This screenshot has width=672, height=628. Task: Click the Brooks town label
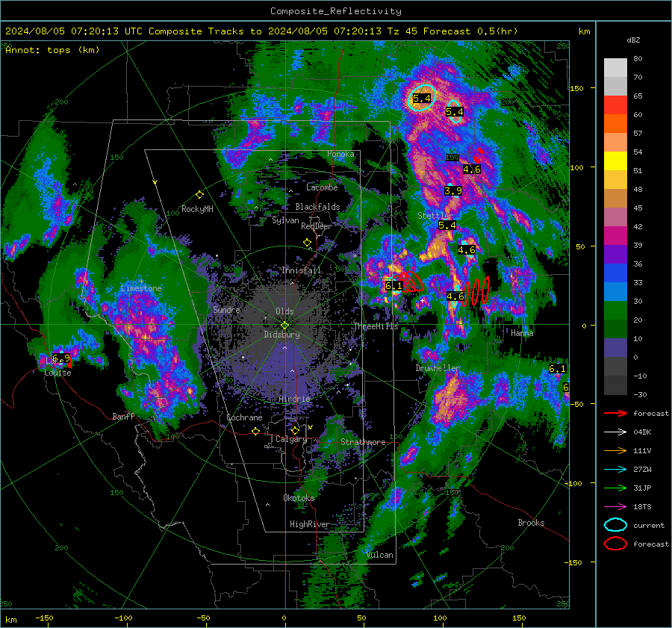tap(531, 523)
